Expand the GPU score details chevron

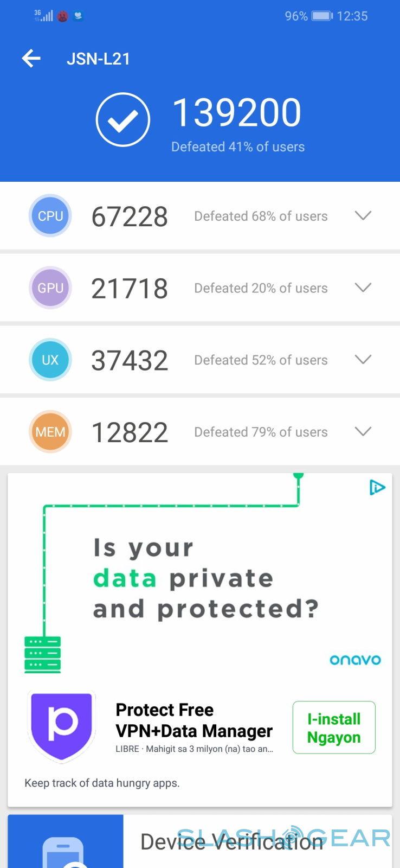pos(363,288)
